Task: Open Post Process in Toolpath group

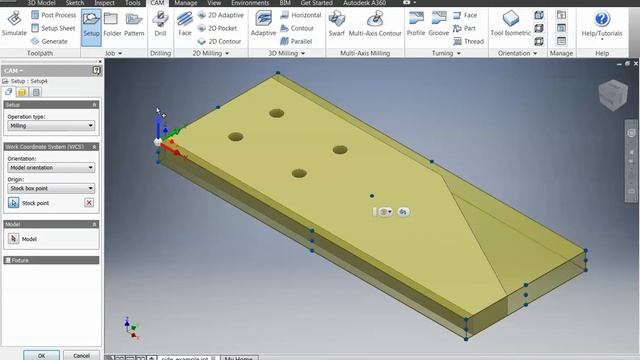Action: pyautogui.click(x=53, y=15)
